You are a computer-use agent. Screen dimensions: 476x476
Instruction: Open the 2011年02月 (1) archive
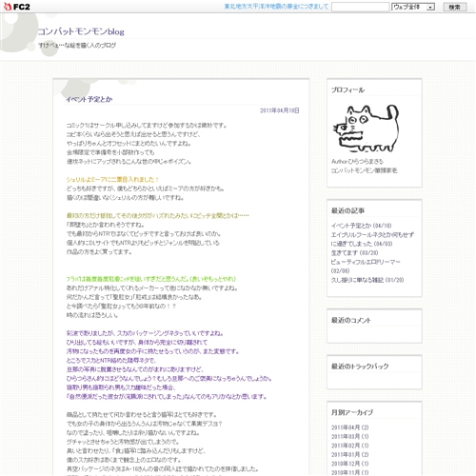[350, 446]
